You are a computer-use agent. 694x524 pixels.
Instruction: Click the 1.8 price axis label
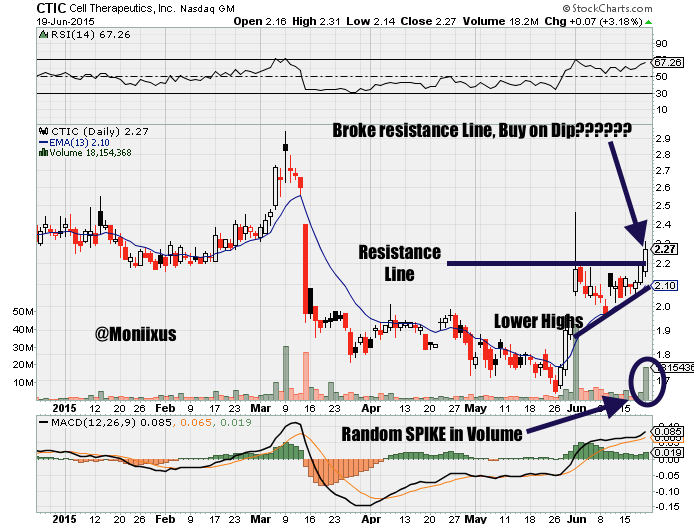tap(663, 354)
